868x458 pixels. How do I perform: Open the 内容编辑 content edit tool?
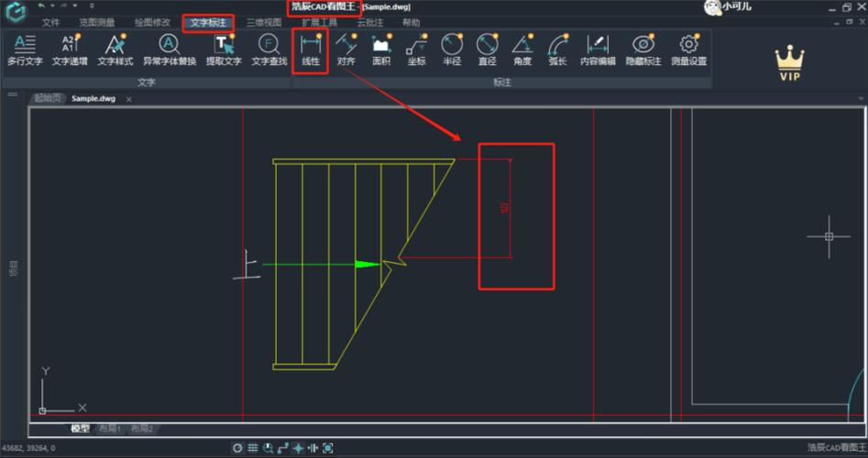coord(598,51)
